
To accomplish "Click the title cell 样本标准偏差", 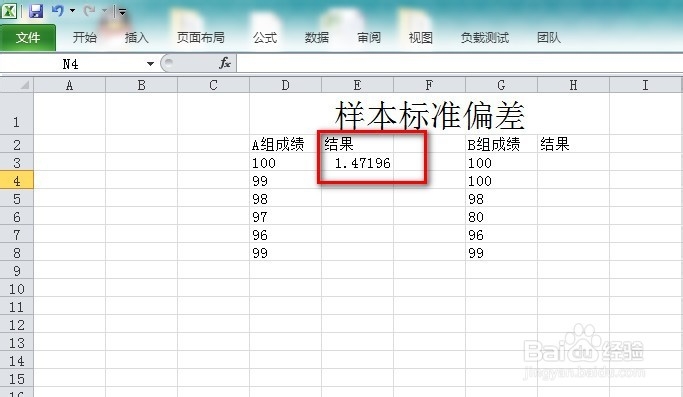I will click(x=429, y=115).
